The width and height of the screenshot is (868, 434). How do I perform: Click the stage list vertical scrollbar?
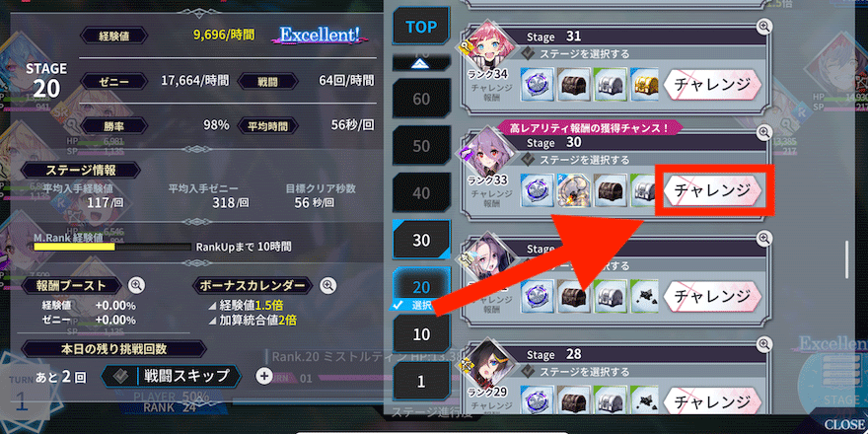pos(846,259)
